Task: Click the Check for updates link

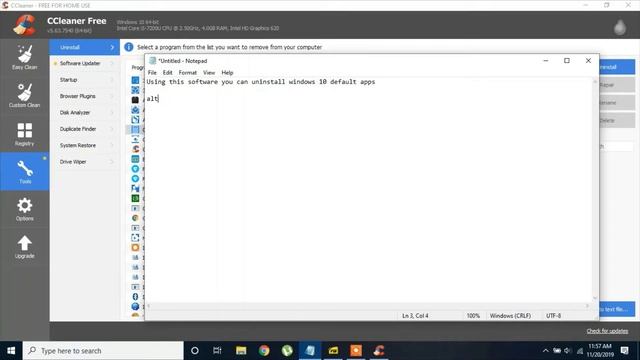Action: (607, 331)
